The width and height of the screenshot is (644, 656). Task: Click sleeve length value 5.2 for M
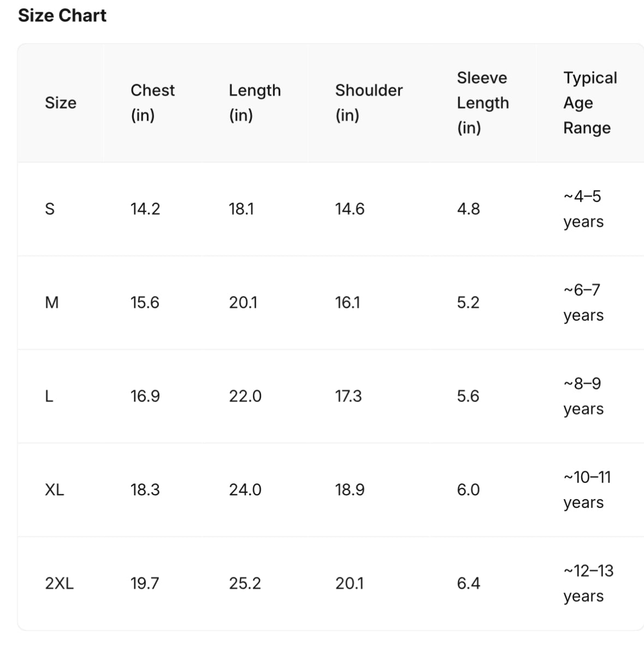coord(468,302)
